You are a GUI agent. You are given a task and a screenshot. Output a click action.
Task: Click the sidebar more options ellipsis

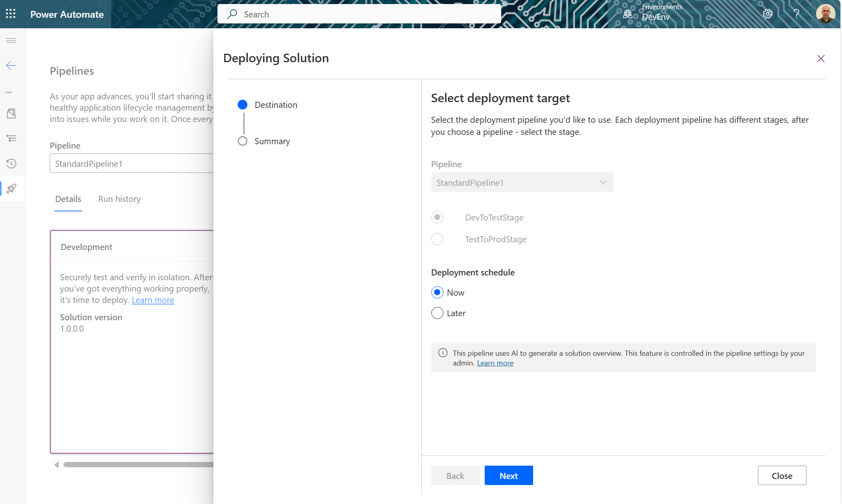pyautogui.click(x=9, y=92)
